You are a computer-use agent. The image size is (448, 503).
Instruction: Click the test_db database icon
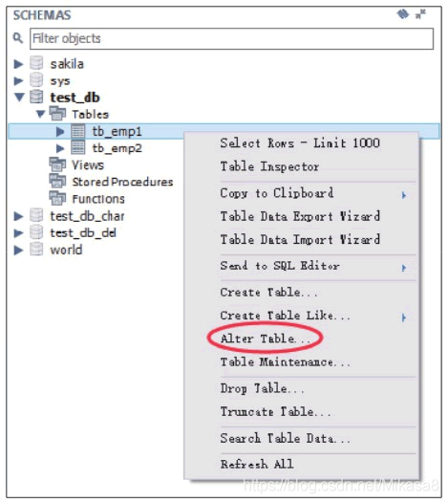click(36, 97)
